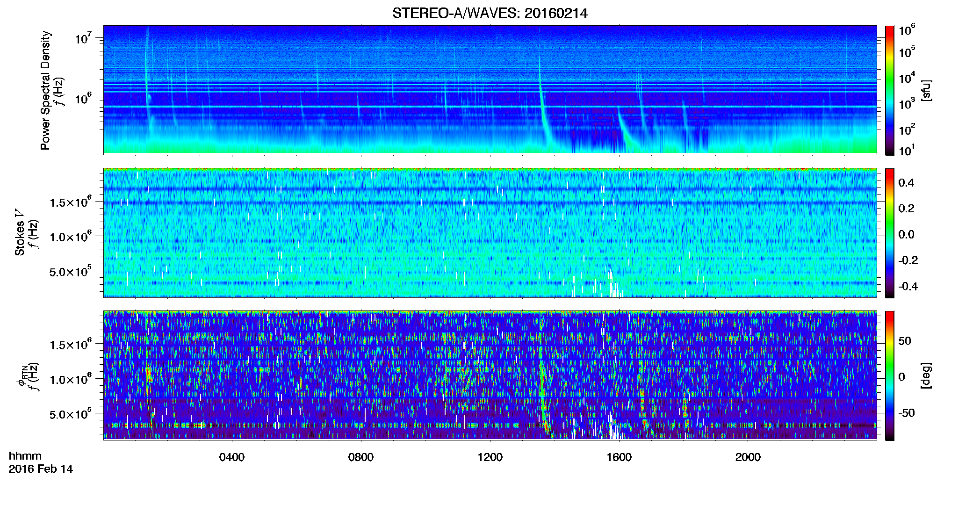Select the hhmm time format label
The image size is (980, 505).
point(25,456)
